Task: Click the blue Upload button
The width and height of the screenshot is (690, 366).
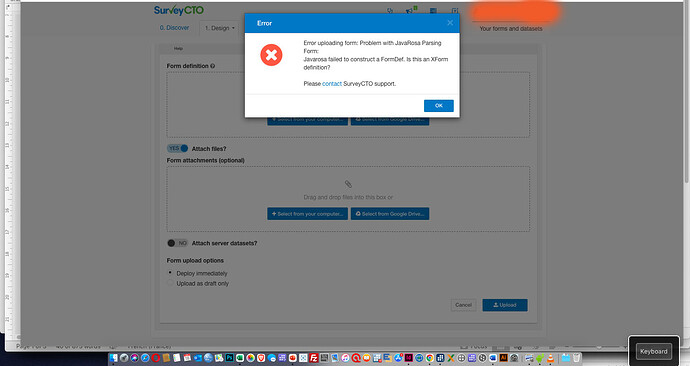Action: pos(505,305)
